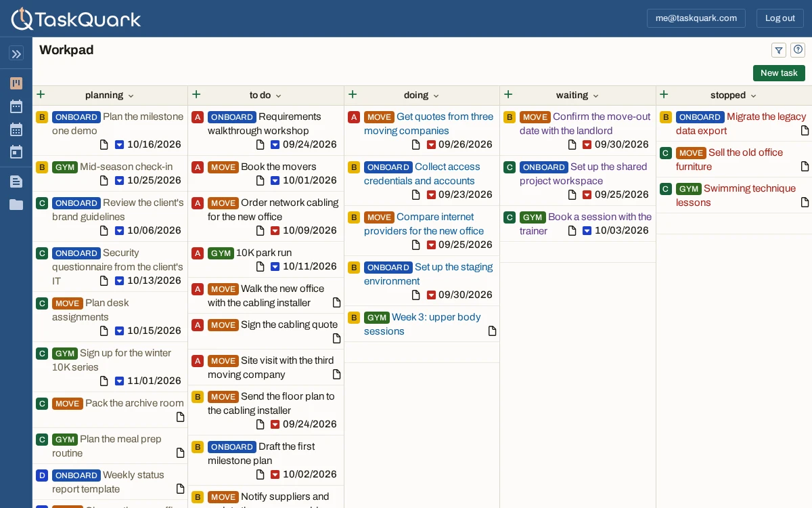The image size is (812, 508).
Task: Open blue date arrow beside 10/16/2026
Action: point(120,145)
